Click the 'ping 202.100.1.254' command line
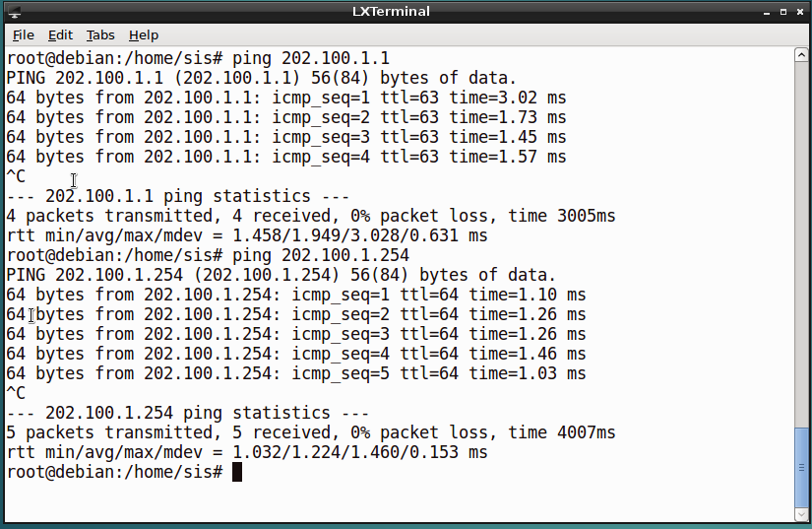This screenshot has width=812, height=529. (208, 255)
